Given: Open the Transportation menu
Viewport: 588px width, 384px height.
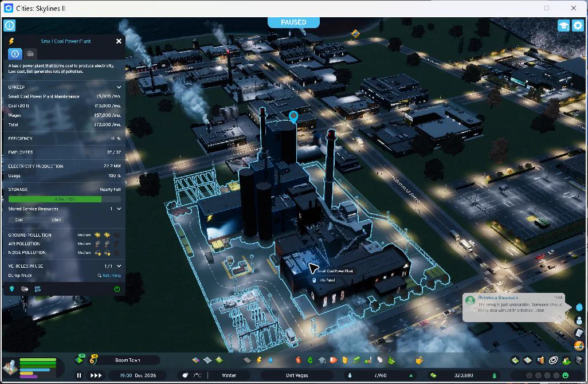Looking at the screenshot, I should click(x=356, y=361).
